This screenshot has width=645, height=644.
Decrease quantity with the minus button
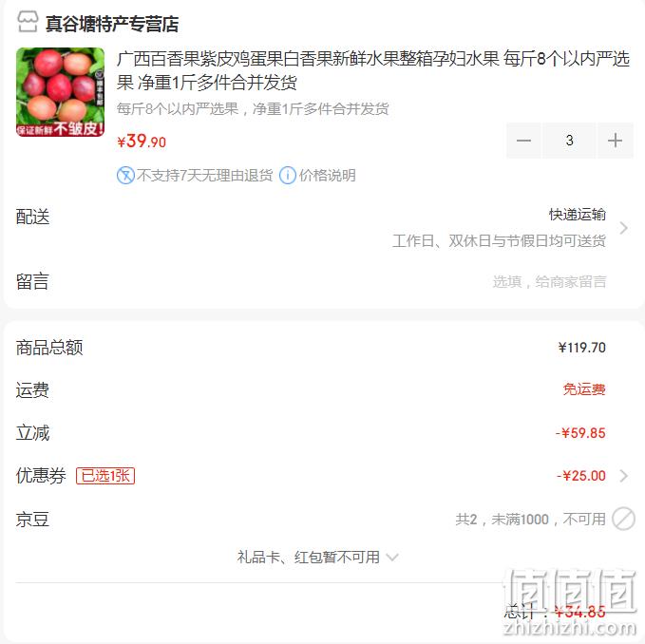click(523, 141)
